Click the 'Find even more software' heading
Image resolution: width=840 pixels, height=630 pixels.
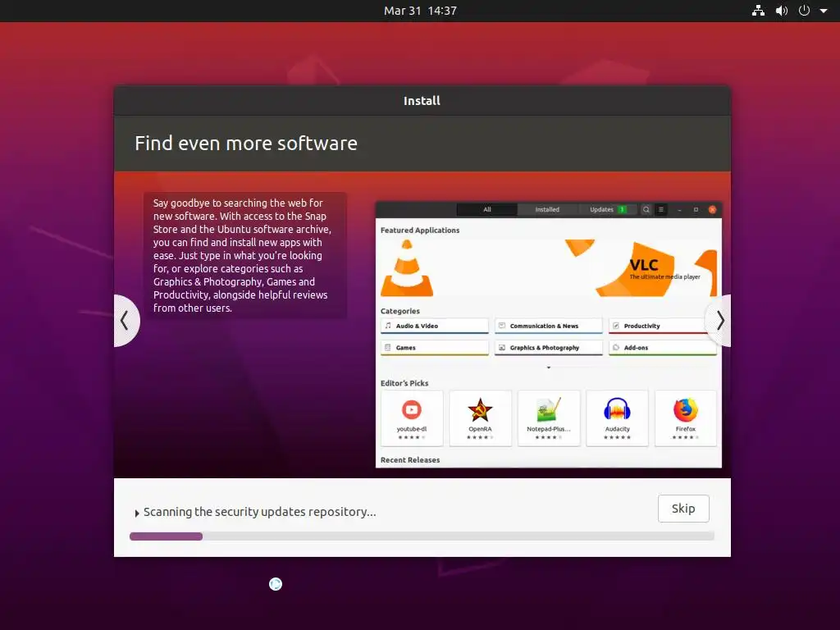click(246, 144)
